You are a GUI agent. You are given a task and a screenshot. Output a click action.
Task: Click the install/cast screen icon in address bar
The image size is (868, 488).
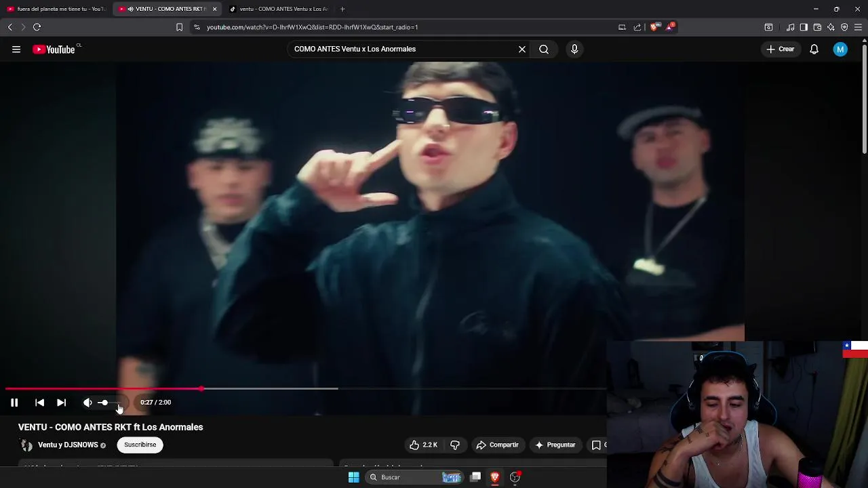tap(622, 27)
